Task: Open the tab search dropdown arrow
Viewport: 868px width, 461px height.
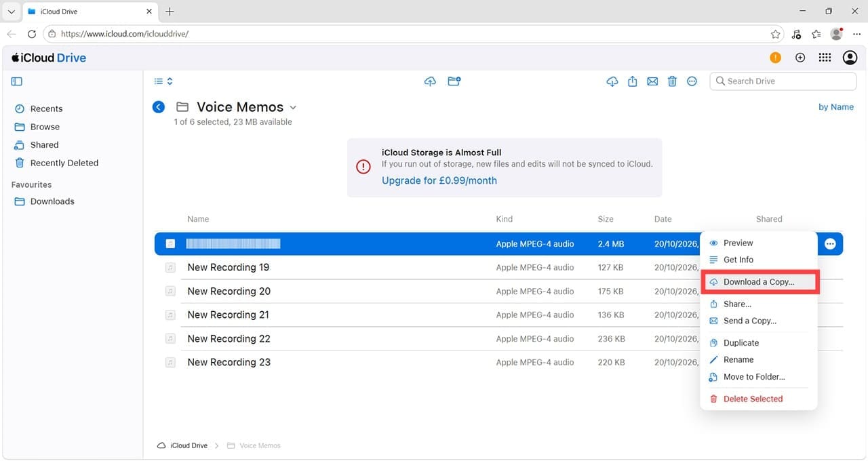Action: coord(11,12)
